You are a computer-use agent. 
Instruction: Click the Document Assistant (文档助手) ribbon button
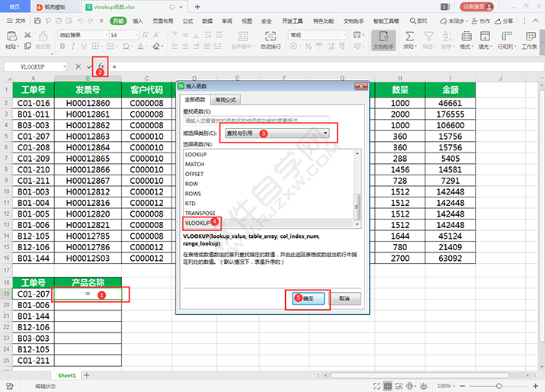(x=383, y=40)
